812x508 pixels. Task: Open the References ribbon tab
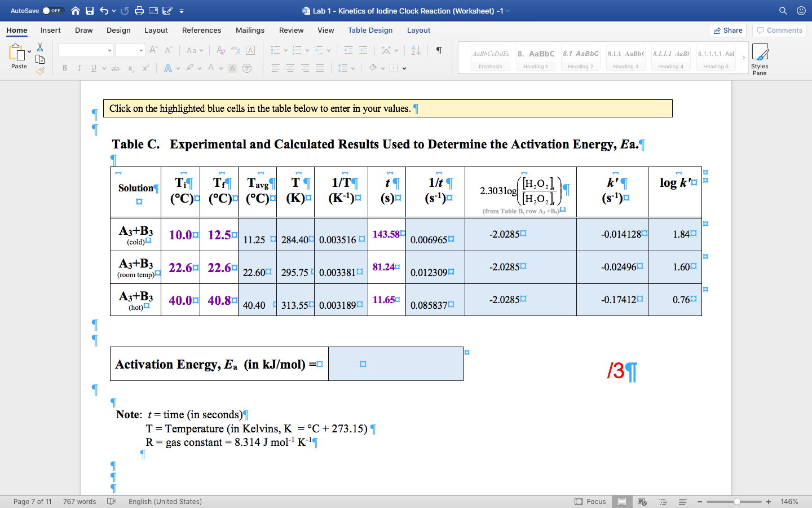[201, 30]
